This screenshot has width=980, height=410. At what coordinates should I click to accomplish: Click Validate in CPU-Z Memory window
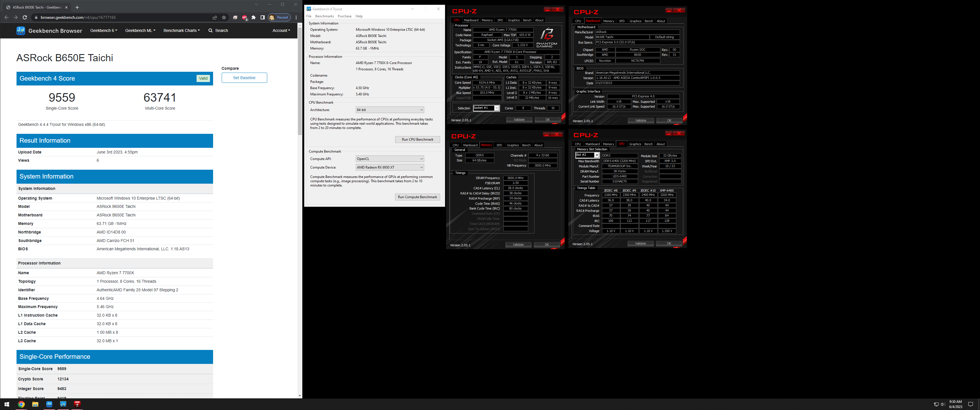[518, 245]
